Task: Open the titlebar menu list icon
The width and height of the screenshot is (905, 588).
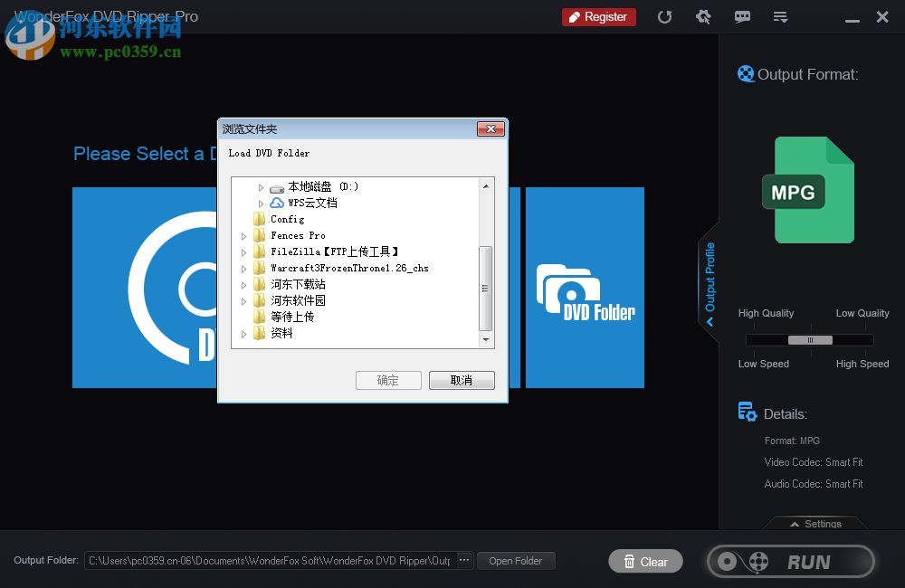Action: [x=780, y=16]
